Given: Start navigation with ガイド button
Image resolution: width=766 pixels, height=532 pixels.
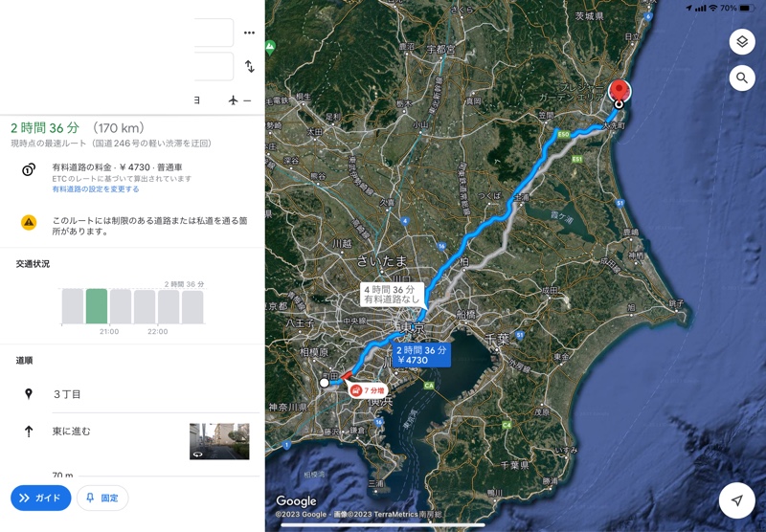Looking at the screenshot, I should click(x=40, y=498).
